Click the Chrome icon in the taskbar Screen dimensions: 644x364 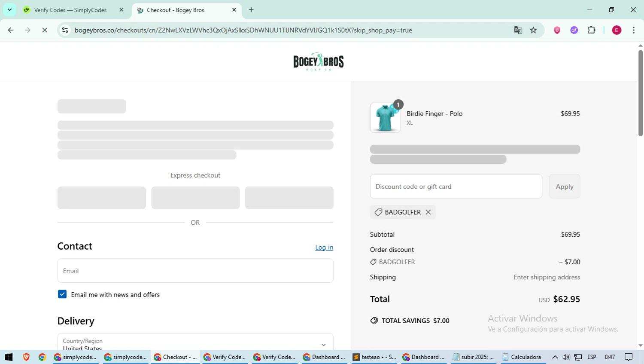point(42,357)
